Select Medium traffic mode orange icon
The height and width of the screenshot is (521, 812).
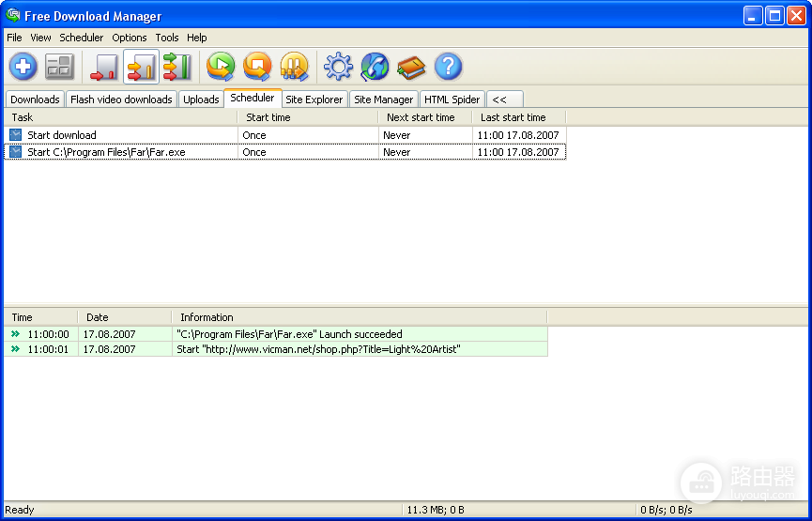point(141,67)
